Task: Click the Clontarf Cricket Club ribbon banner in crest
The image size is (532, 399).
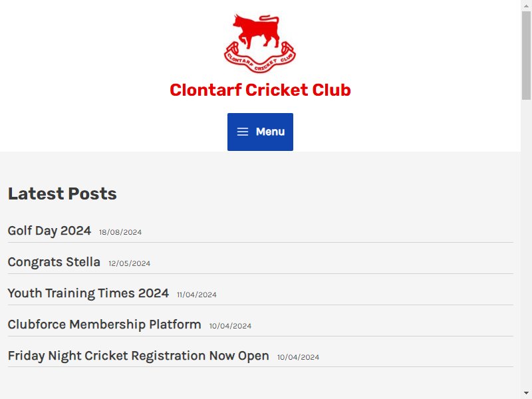Action: [x=260, y=59]
